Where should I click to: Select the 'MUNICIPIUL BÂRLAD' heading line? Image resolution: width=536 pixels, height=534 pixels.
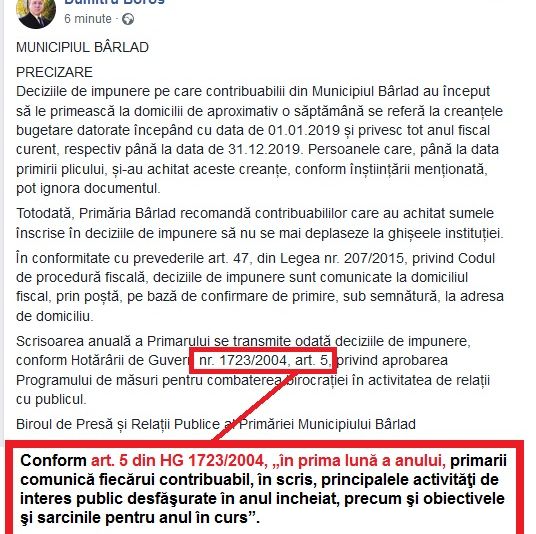pyautogui.click(x=82, y=47)
